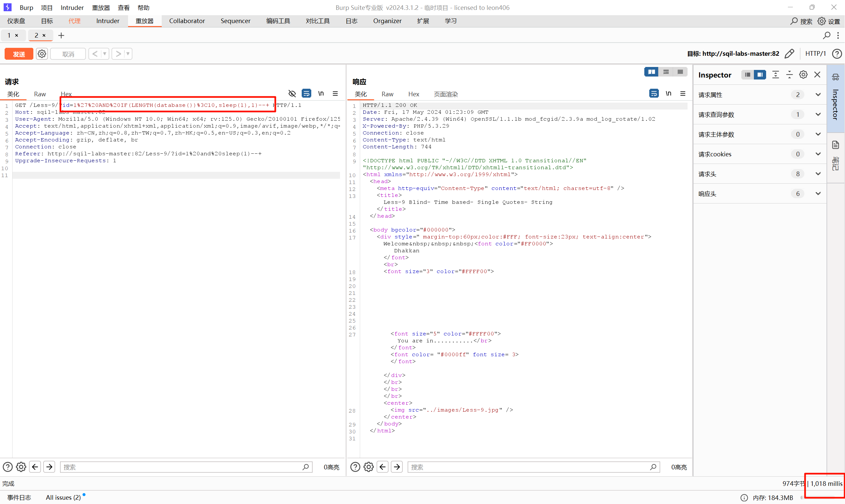Go to next match in response search

point(397,467)
